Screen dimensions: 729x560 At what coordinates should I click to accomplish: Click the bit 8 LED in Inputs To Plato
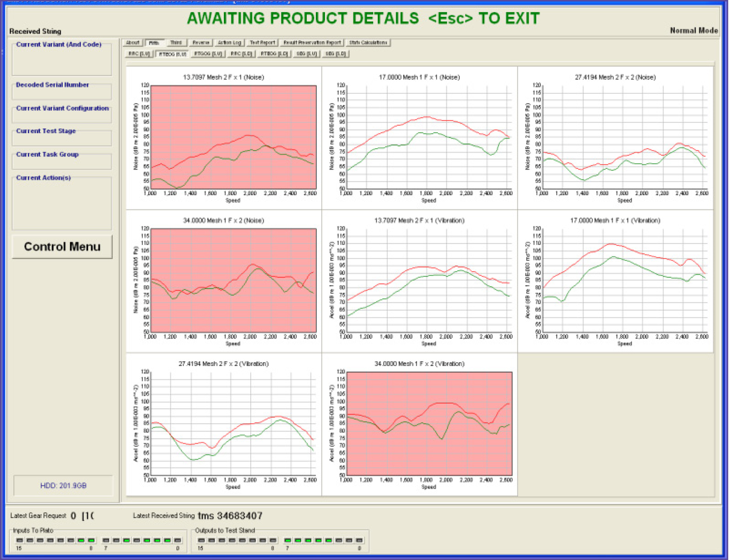click(91, 540)
